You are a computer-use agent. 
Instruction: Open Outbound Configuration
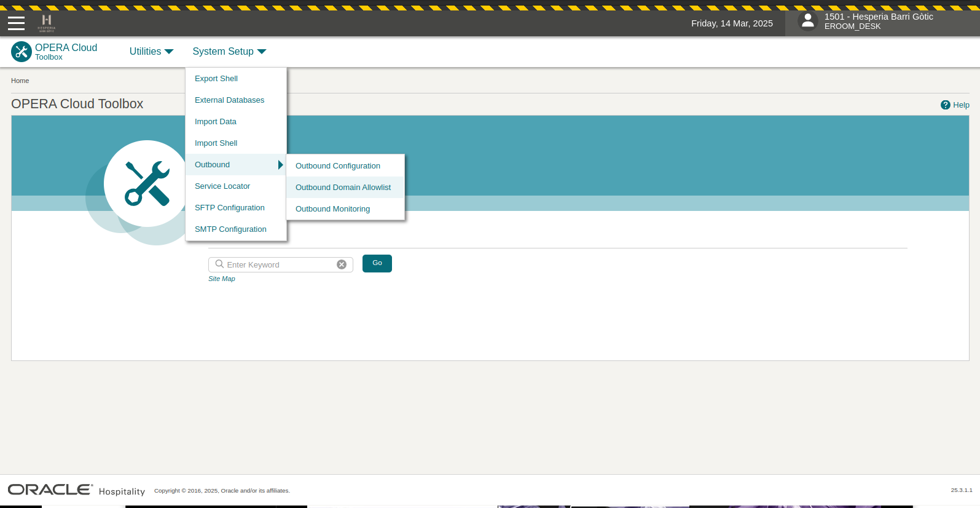coord(337,166)
